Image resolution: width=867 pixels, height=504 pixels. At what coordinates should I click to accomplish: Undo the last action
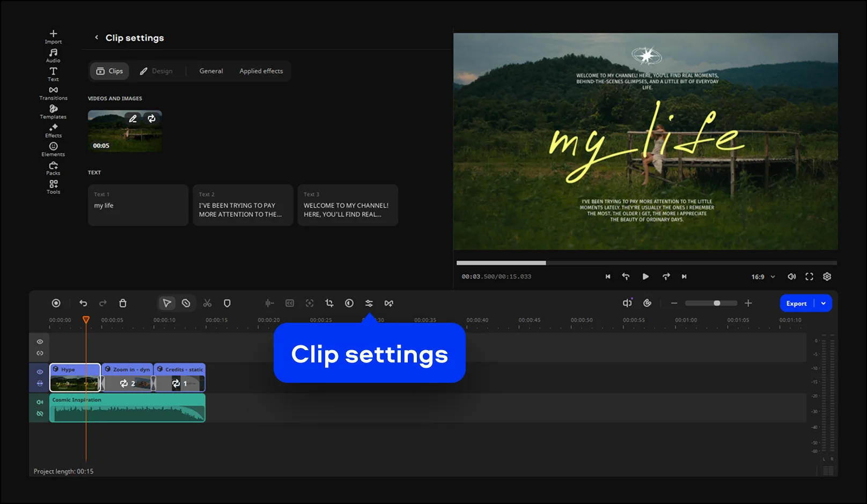(83, 303)
